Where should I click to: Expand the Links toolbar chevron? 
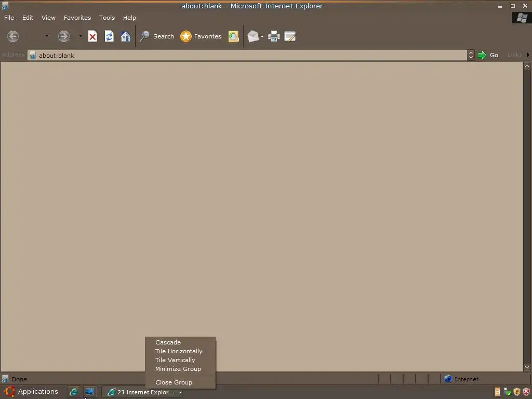pos(528,55)
